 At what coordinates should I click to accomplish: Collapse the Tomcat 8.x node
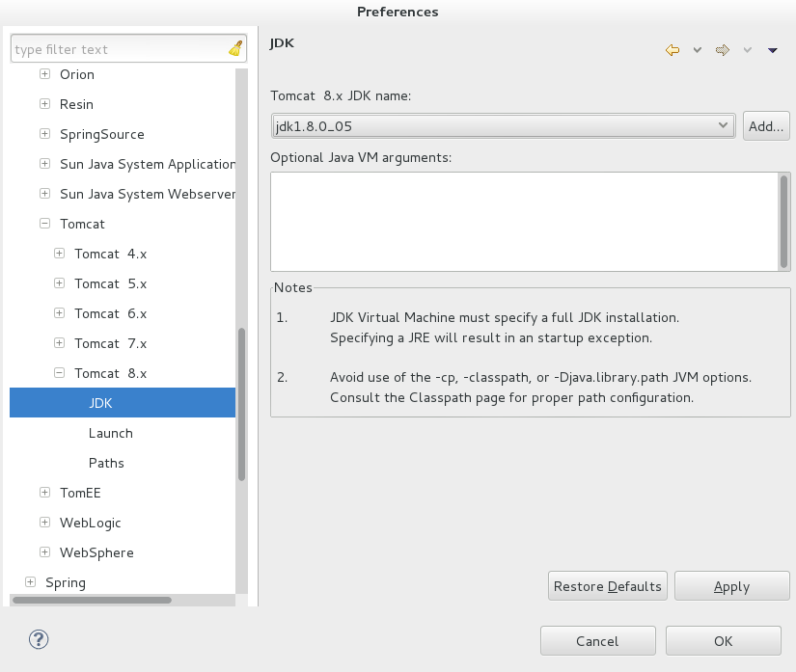coord(60,373)
